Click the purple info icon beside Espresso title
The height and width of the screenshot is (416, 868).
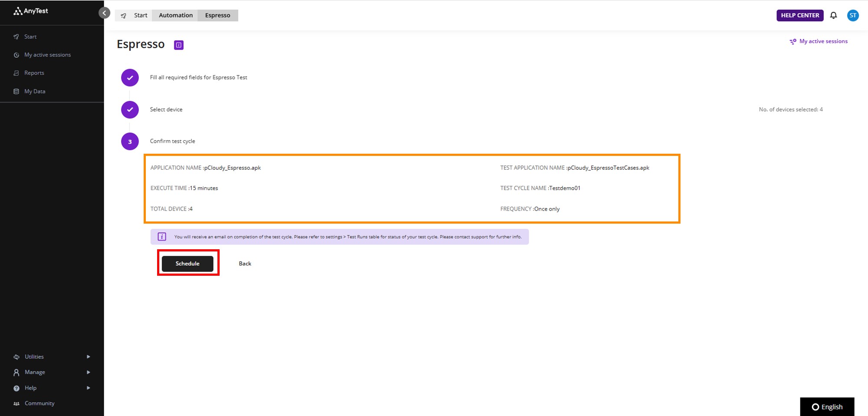(x=179, y=45)
